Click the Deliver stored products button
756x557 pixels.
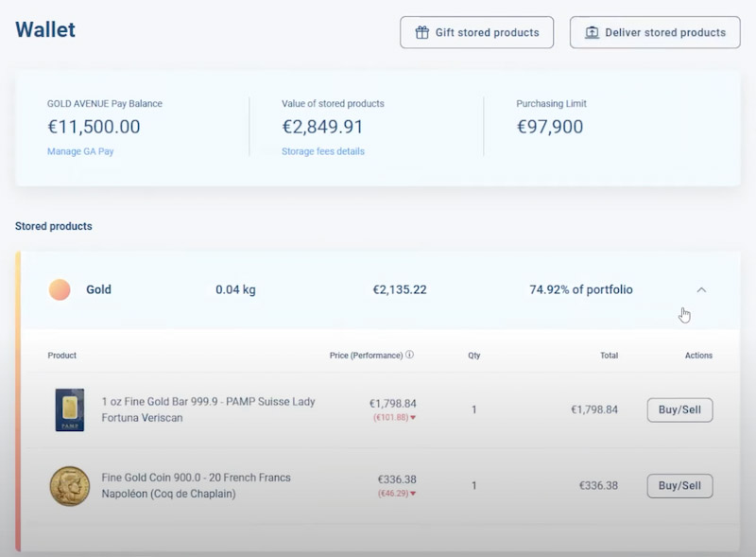click(x=655, y=32)
